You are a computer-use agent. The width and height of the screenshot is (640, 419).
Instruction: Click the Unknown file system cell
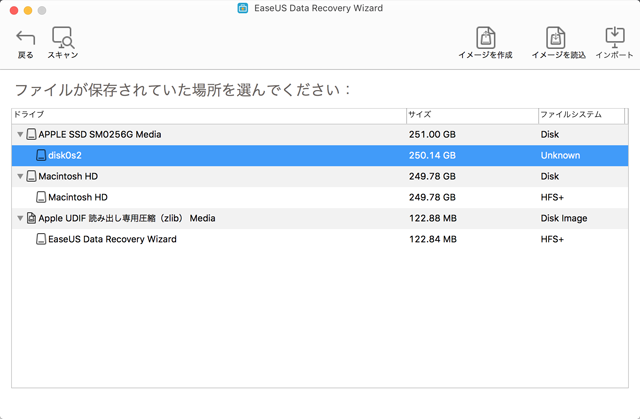point(560,155)
